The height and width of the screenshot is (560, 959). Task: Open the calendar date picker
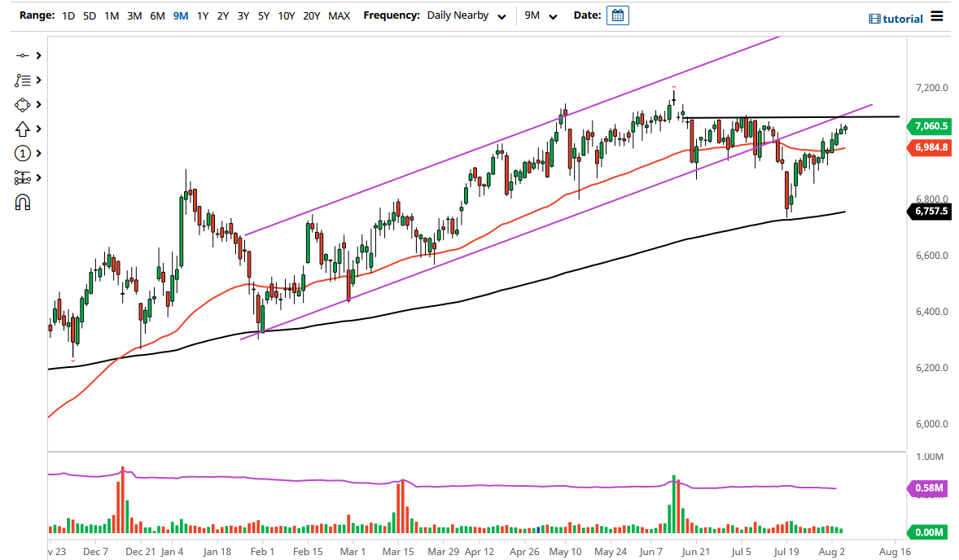pyautogui.click(x=617, y=15)
